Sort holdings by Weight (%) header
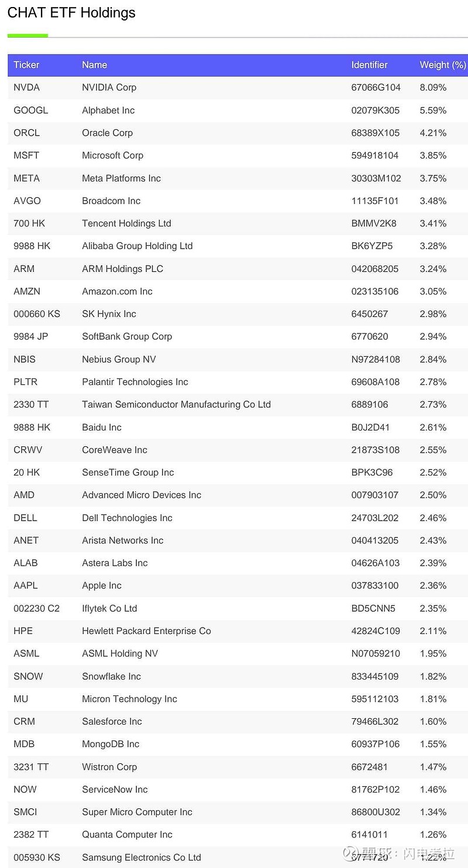The width and height of the screenshot is (468, 868). 442,65
